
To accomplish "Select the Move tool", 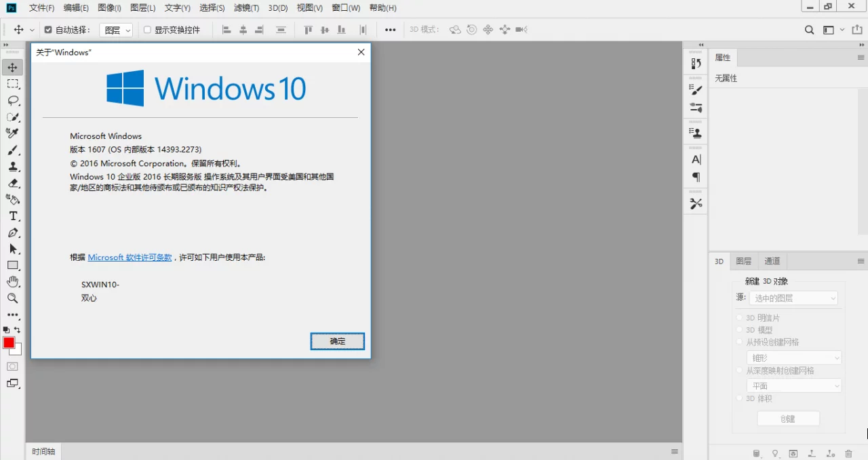I will (13, 67).
